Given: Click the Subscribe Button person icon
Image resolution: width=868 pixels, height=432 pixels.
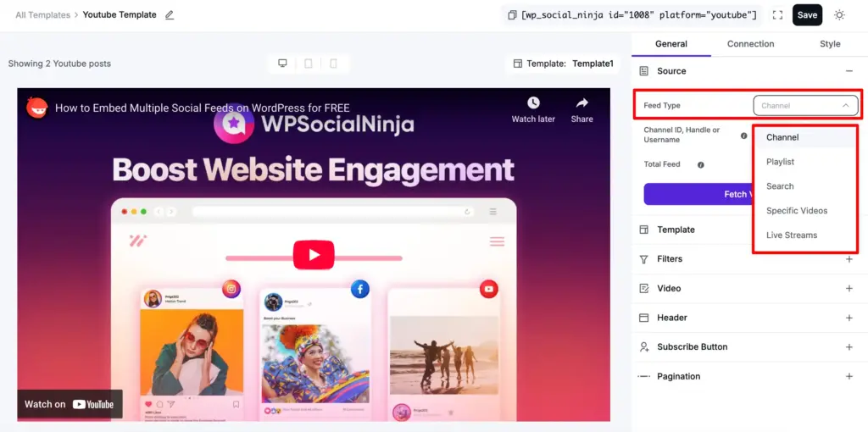Looking at the screenshot, I should [643, 346].
